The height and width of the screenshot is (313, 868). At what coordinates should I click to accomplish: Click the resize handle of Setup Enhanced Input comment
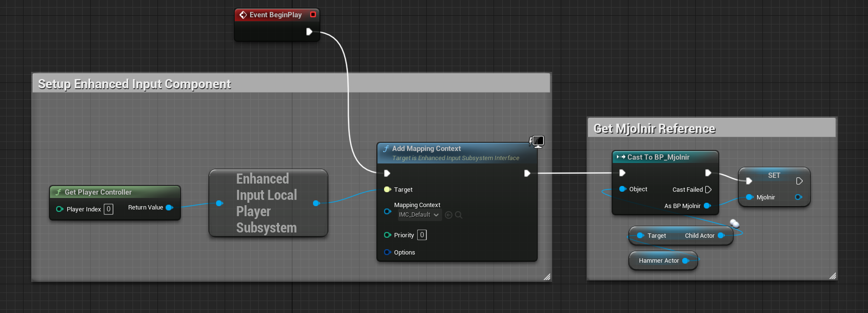tap(547, 277)
